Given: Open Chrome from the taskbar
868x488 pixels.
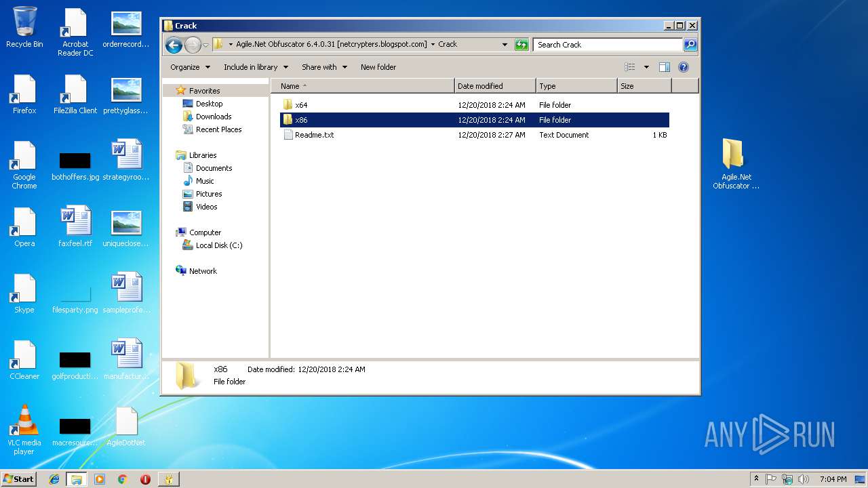Looking at the screenshot, I should coord(122,479).
